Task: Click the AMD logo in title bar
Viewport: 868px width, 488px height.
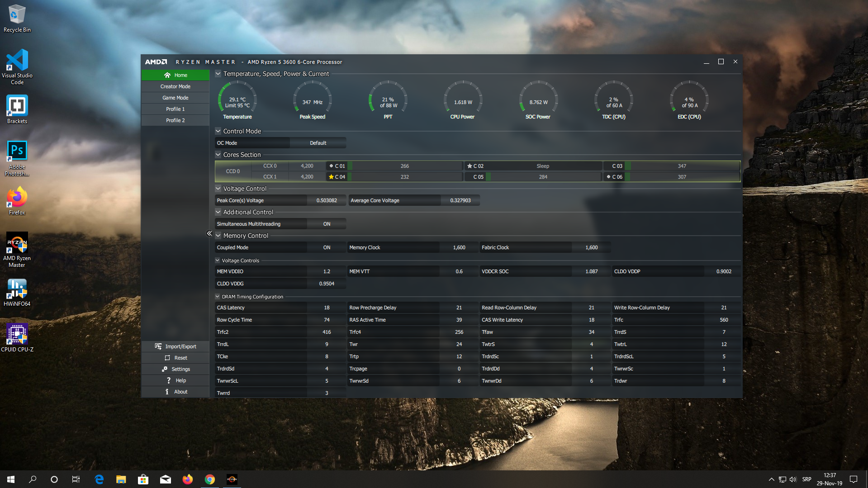Action: [156, 62]
